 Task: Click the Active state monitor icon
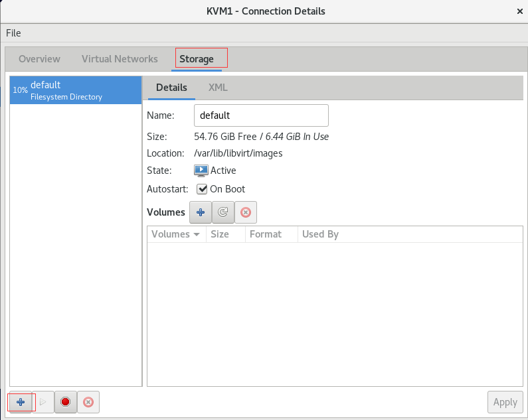click(201, 171)
